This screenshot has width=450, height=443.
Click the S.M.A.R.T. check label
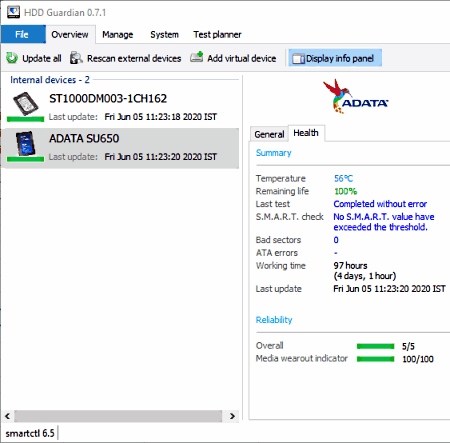tap(290, 217)
